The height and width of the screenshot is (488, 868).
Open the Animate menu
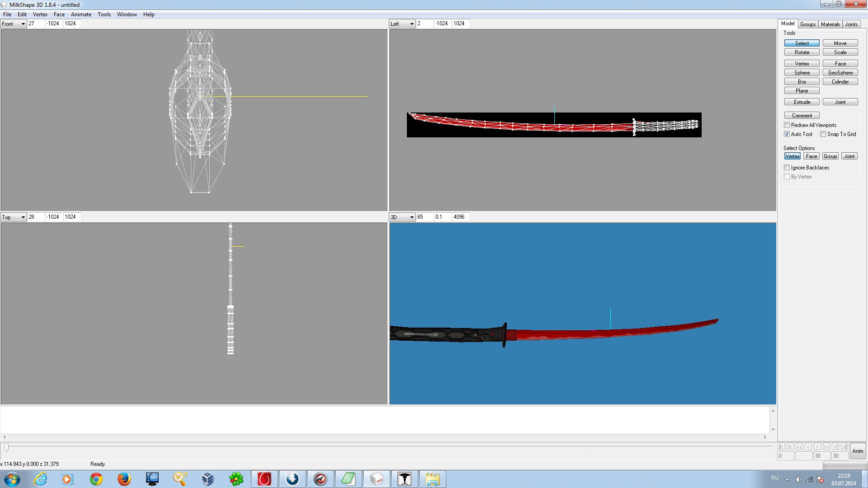(81, 14)
